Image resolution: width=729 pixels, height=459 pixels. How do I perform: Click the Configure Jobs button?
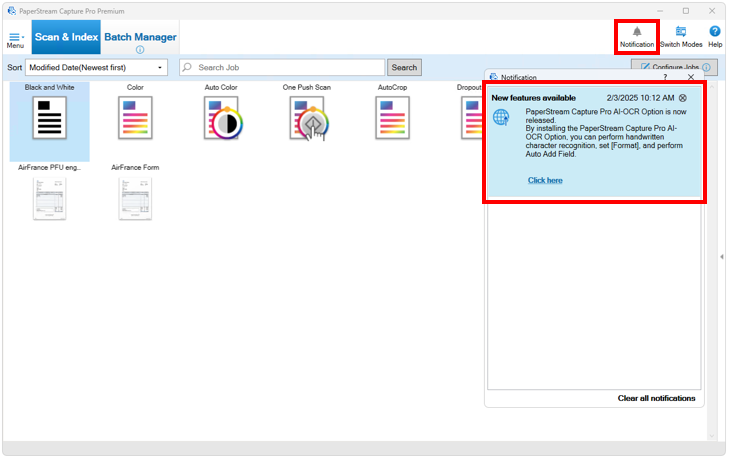(674, 67)
